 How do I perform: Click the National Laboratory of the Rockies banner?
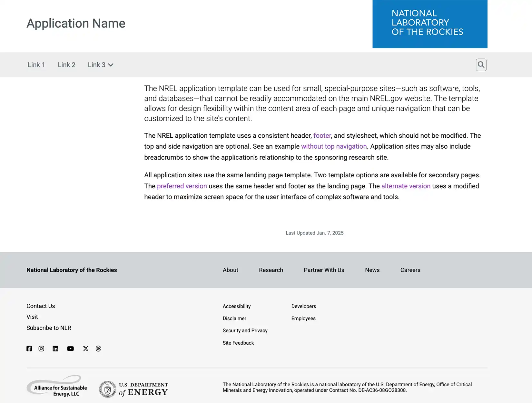click(x=430, y=24)
